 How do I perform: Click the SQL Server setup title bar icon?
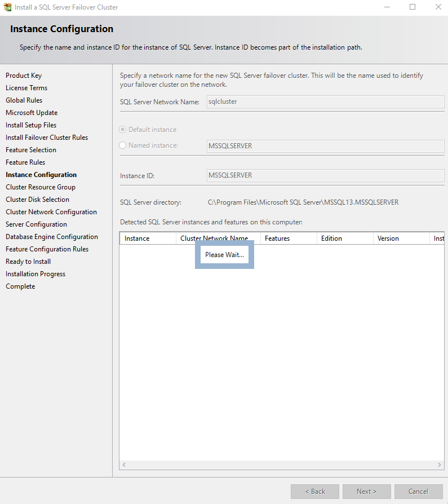click(7, 7)
